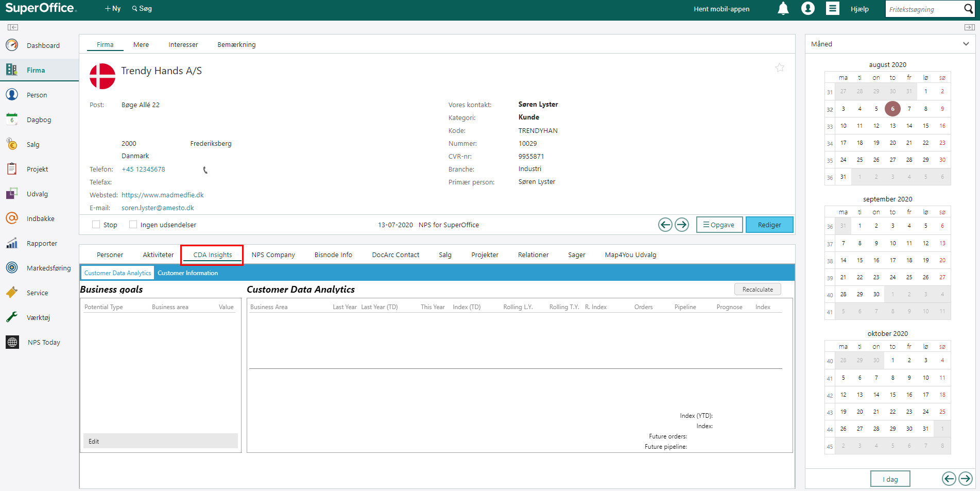
Task: Go to previous company record arrow
Action: click(665, 225)
